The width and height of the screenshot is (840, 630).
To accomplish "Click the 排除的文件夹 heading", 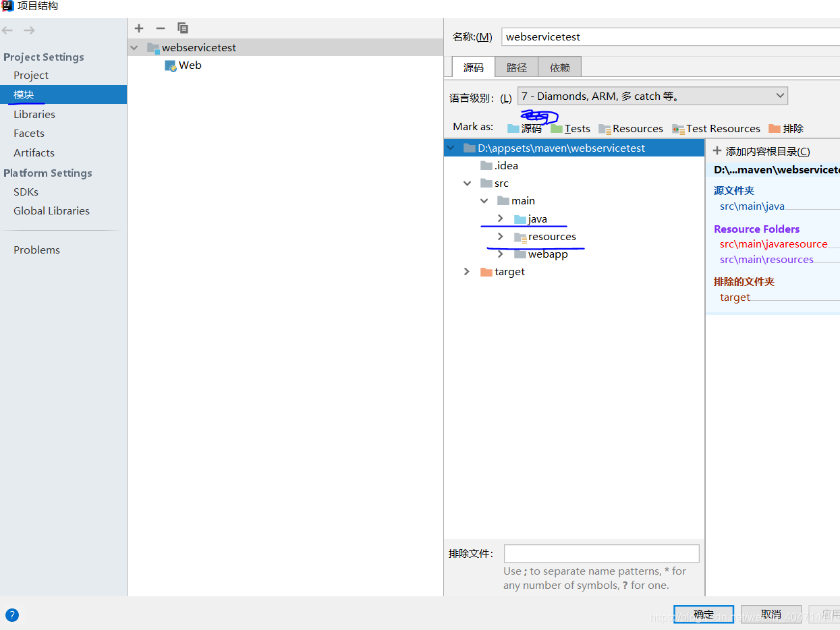I will (744, 282).
